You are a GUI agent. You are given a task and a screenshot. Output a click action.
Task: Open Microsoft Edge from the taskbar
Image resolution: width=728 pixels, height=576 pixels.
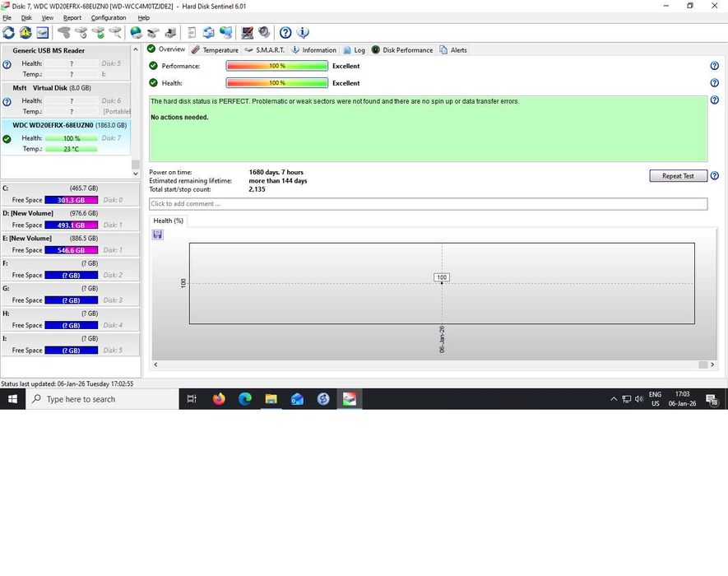tap(245, 398)
